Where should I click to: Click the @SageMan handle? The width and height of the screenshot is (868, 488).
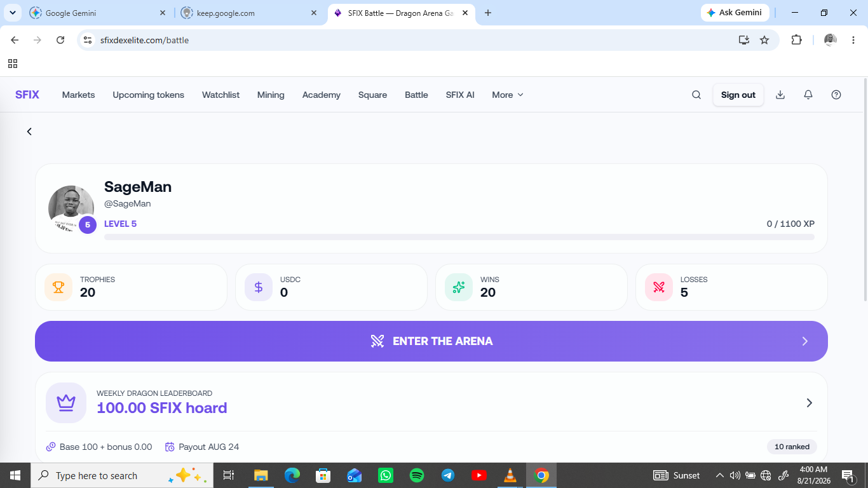pos(128,204)
